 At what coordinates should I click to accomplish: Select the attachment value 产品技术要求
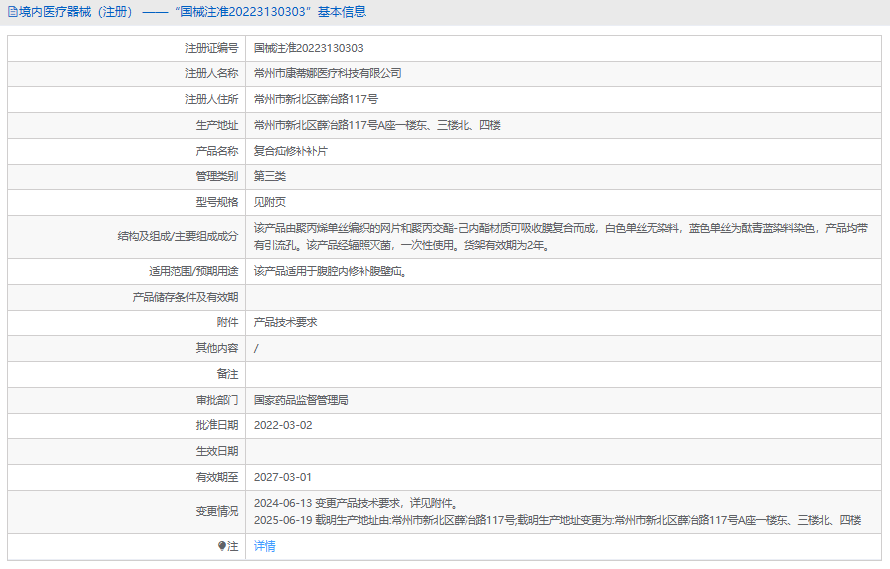point(286,322)
